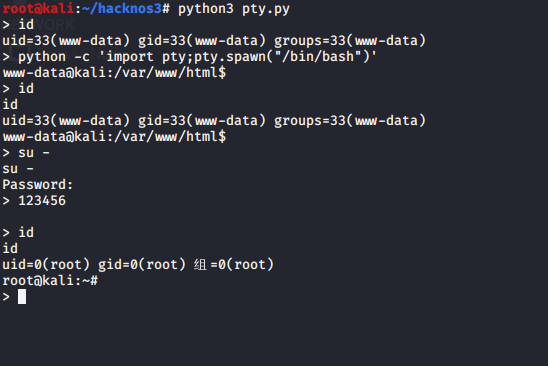This screenshot has width=548, height=366.
Task: Click the second 'www-data@kali:/var/www/html$' prompt
Action: click(x=114, y=137)
